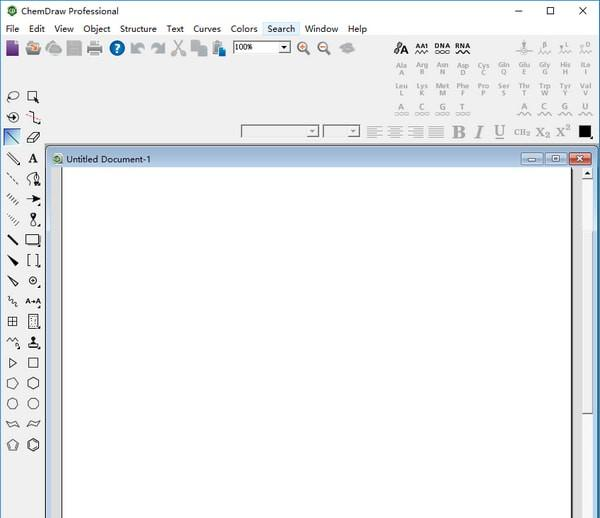Toggle Underline text formatting
The image size is (600, 518).
pyautogui.click(x=499, y=132)
